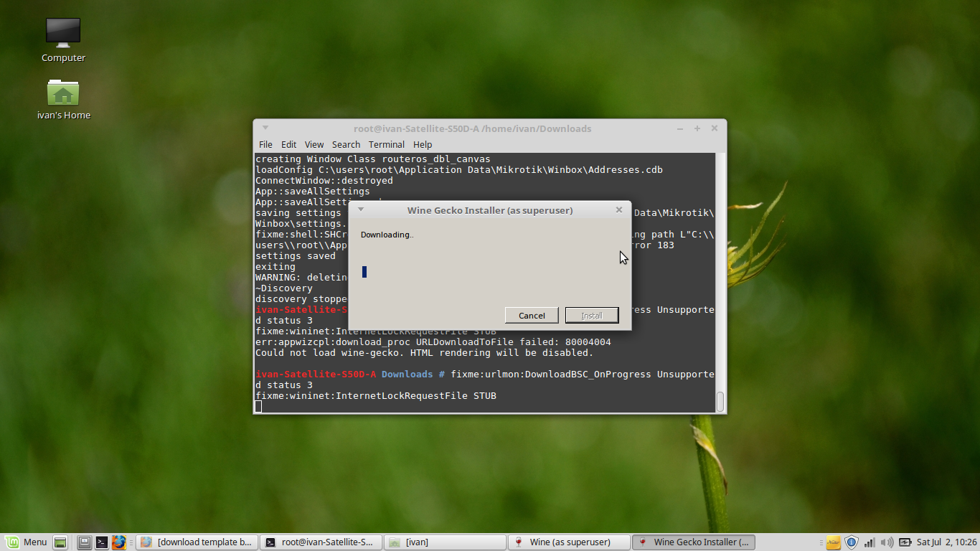Open the volume speaker tray icon

click(886, 542)
